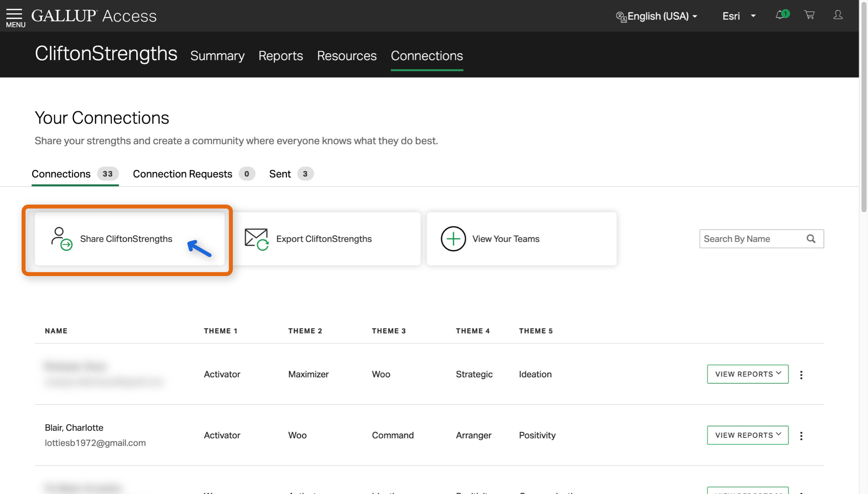Viewport: 868px width, 494px height.
Task: Open the shopping cart icon
Action: pyautogui.click(x=809, y=15)
